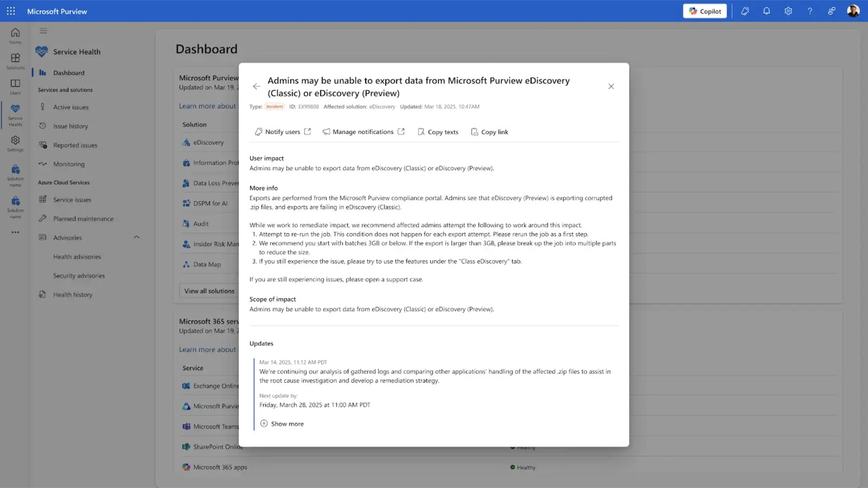The height and width of the screenshot is (488, 868).
Task: Open Health advisories sub-item
Action: [x=77, y=257]
